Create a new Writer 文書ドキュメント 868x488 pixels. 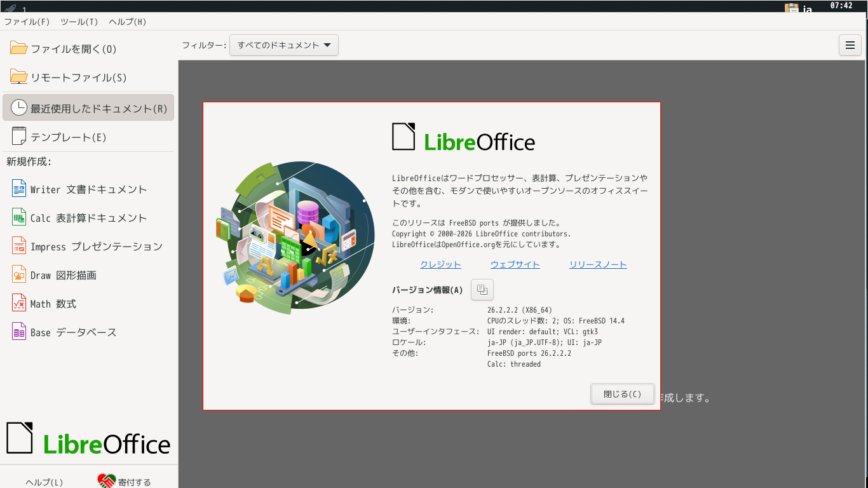(x=88, y=189)
